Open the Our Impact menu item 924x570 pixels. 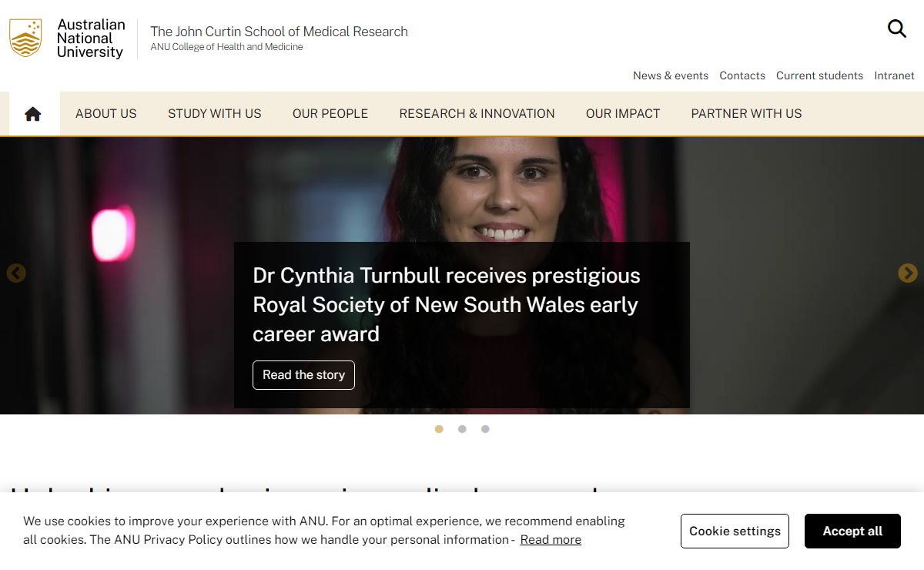[x=622, y=114]
